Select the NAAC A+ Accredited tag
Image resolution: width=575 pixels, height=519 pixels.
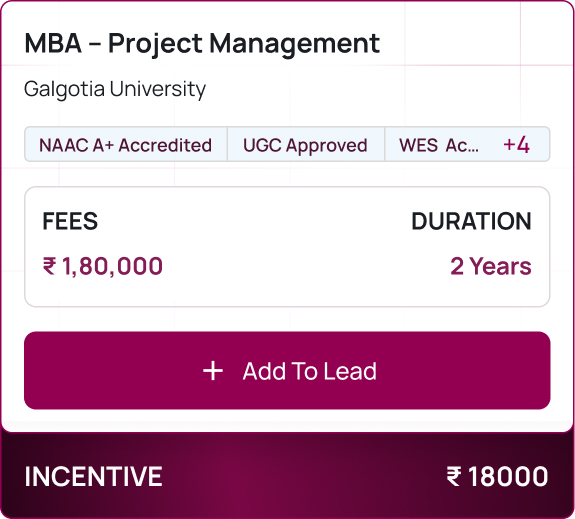(125, 145)
